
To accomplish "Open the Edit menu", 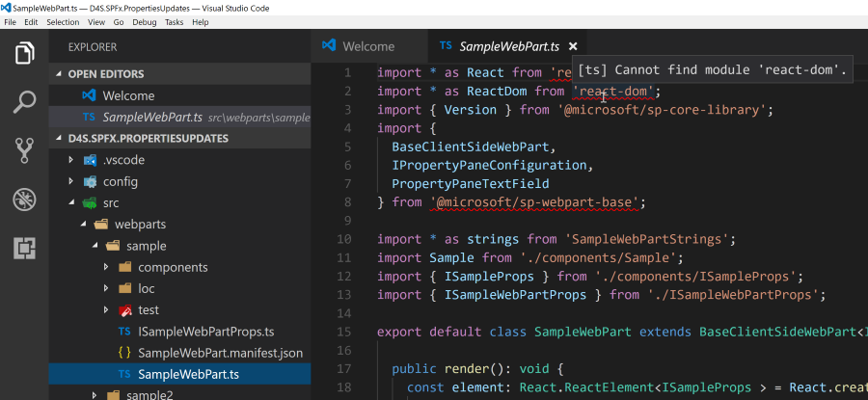I will point(31,22).
